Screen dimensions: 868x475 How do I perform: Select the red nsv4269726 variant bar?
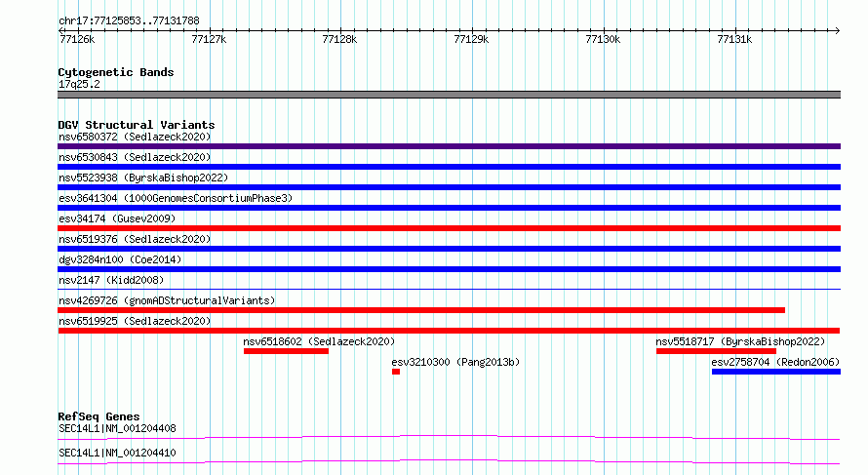(421, 310)
